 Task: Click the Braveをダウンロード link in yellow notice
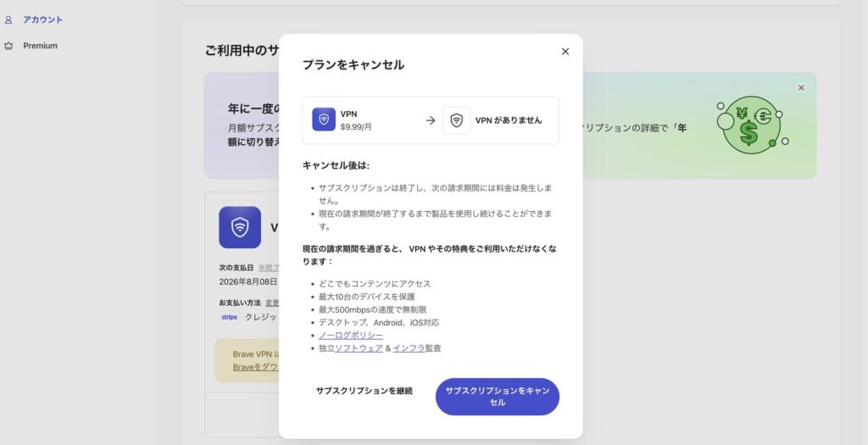(256, 367)
